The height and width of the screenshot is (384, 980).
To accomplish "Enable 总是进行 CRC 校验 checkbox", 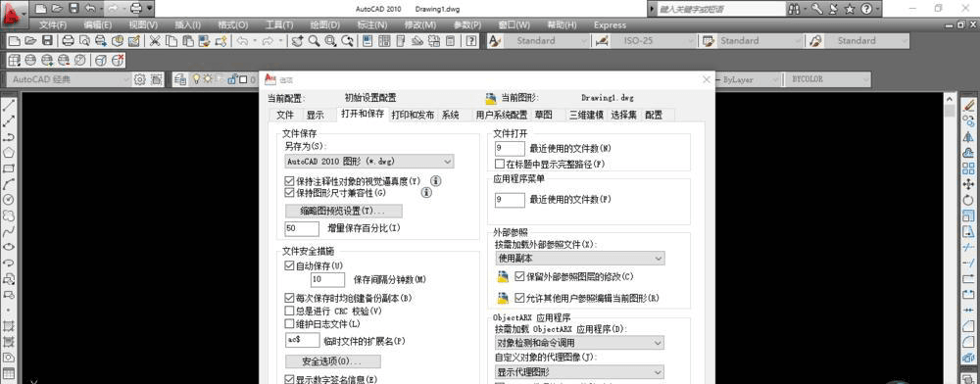I will coord(289,311).
